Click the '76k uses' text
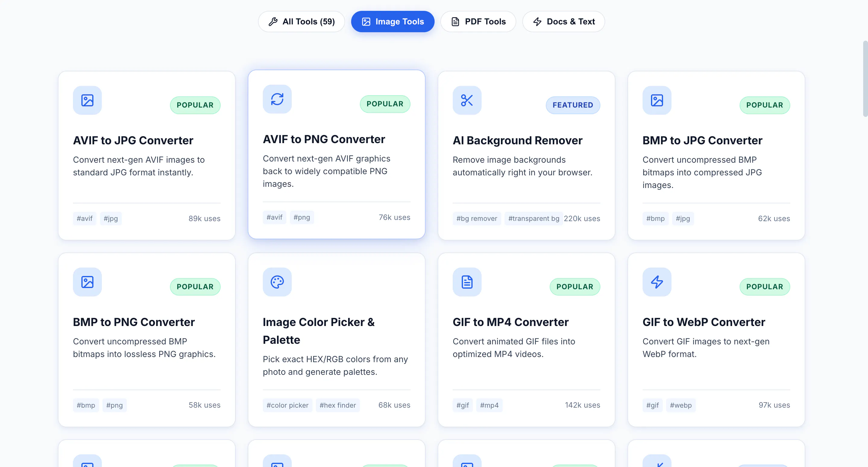The height and width of the screenshot is (467, 868). tap(395, 217)
